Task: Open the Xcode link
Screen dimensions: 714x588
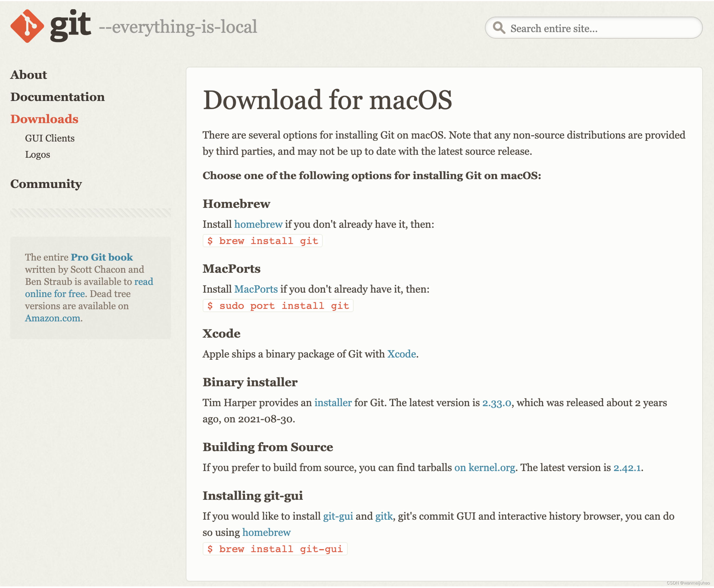Action: [x=401, y=354]
